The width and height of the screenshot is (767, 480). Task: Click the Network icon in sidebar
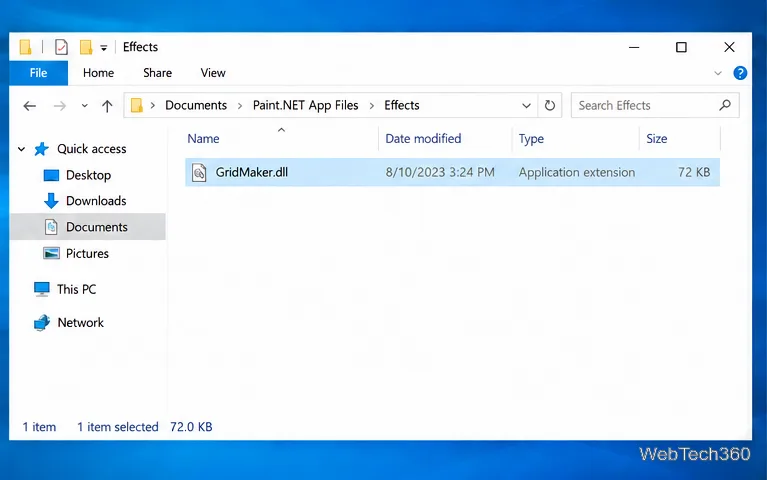click(42, 323)
